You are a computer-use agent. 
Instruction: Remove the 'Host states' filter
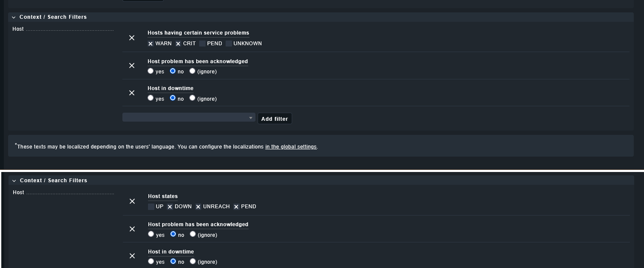tap(132, 201)
